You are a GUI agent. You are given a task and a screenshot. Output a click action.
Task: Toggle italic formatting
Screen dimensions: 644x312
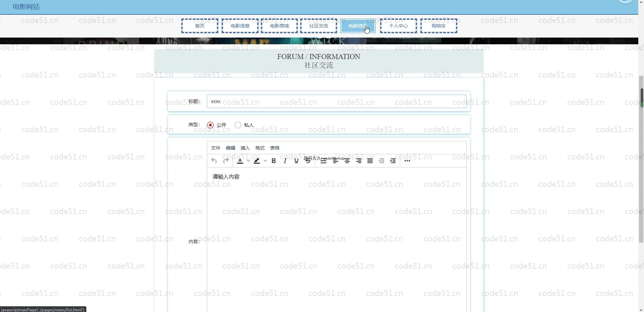tap(285, 161)
